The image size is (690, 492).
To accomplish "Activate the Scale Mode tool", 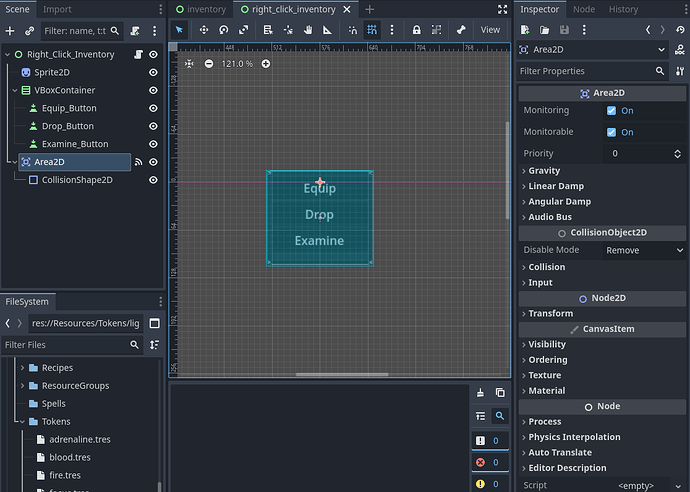I will click(243, 30).
